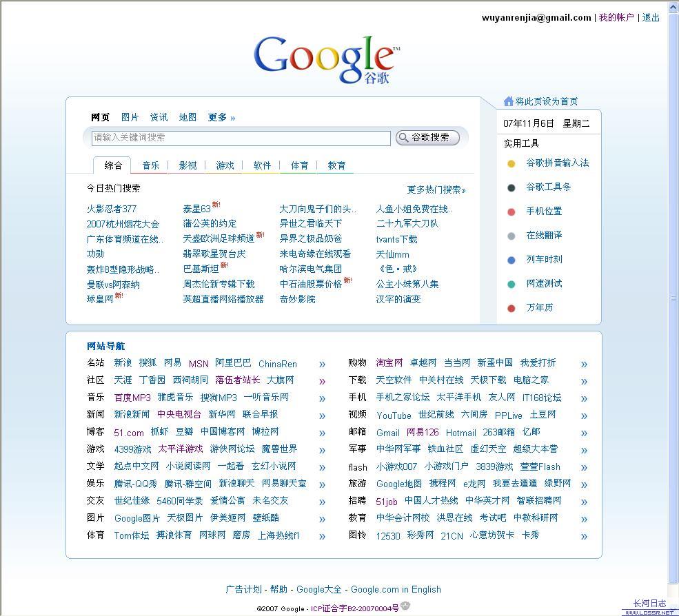Switch to Google.com in English
Image resolution: width=679 pixels, height=616 pixels.
[396, 590]
